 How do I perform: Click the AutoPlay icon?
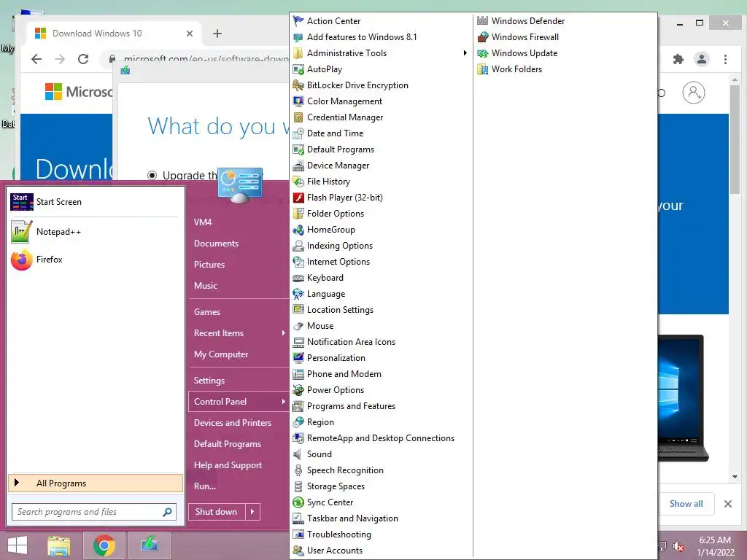click(298, 69)
